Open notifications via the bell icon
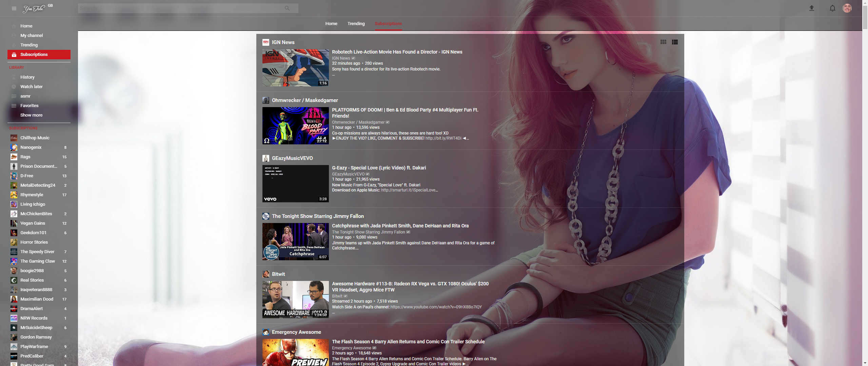Viewport: 868px width, 366px height. (832, 8)
